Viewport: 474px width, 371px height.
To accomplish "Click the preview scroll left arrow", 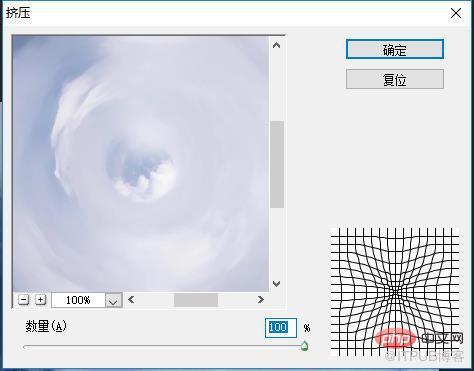I will 131,300.
